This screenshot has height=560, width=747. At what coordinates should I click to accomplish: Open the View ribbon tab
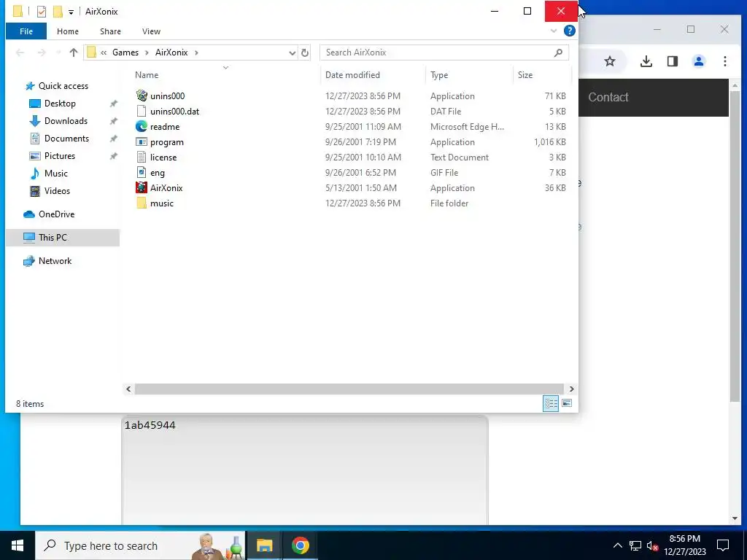[151, 31]
